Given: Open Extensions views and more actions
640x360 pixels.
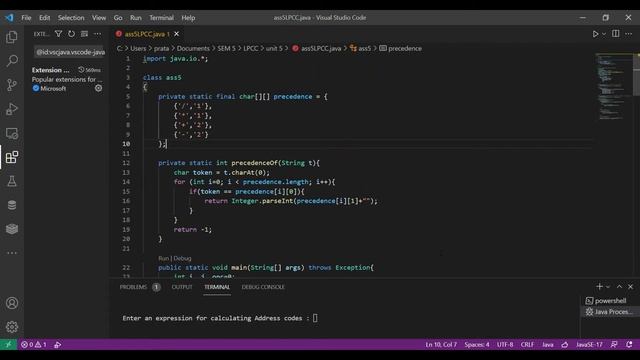Looking at the screenshot, I should coord(98,34).
